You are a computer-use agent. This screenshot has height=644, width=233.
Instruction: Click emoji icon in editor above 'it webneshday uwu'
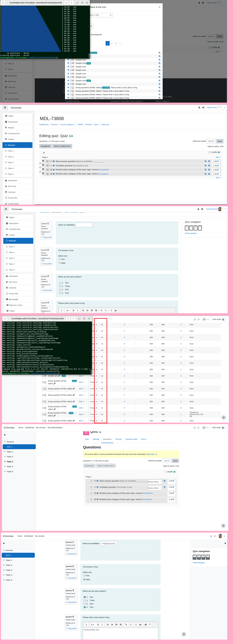(x=136, y=624)
